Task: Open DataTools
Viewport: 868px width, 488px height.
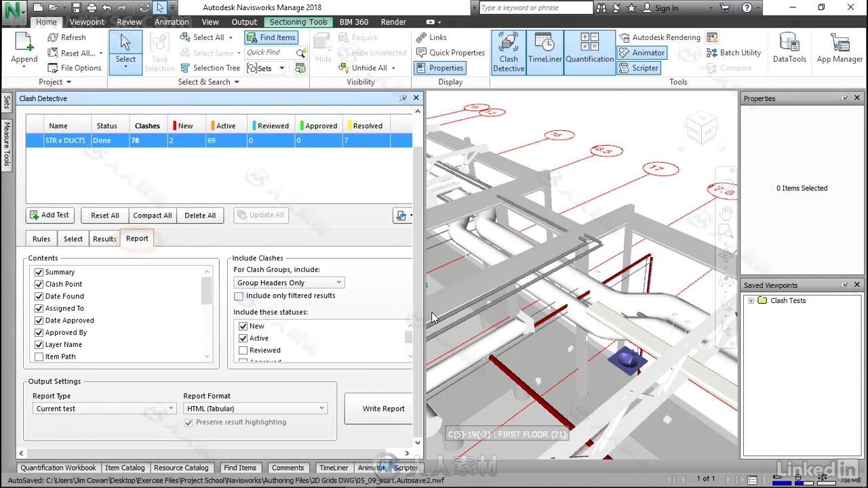Action: point(789,49)
